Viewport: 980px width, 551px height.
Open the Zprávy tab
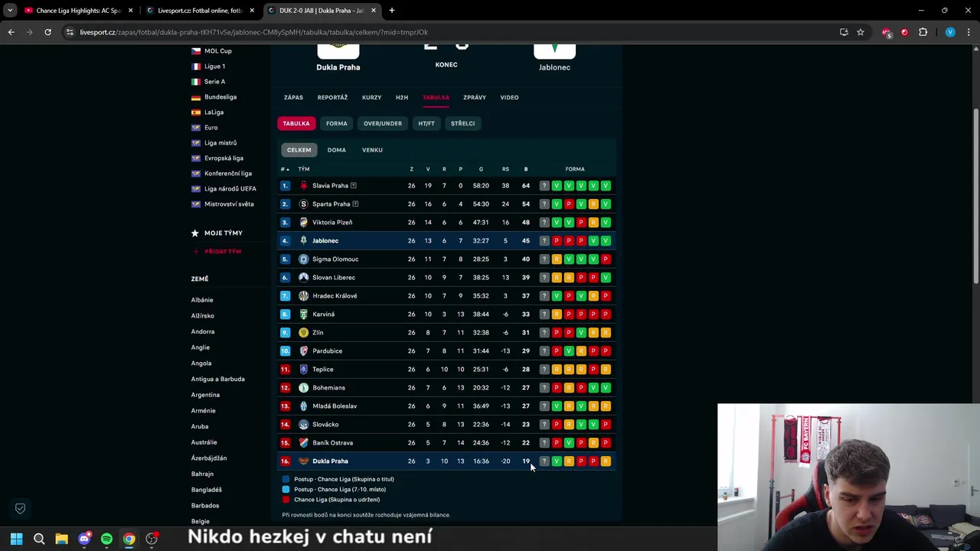tap(475, 97)
